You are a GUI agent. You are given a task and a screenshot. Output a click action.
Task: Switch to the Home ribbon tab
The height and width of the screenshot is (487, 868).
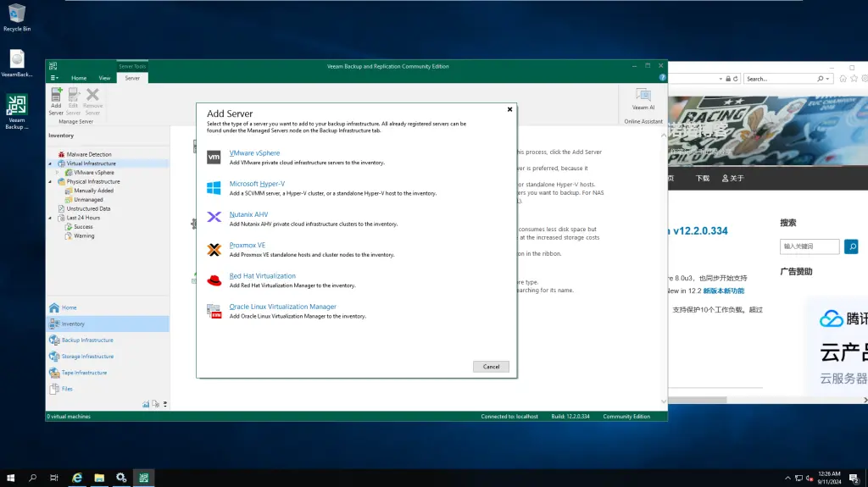(x=79, y=78)
